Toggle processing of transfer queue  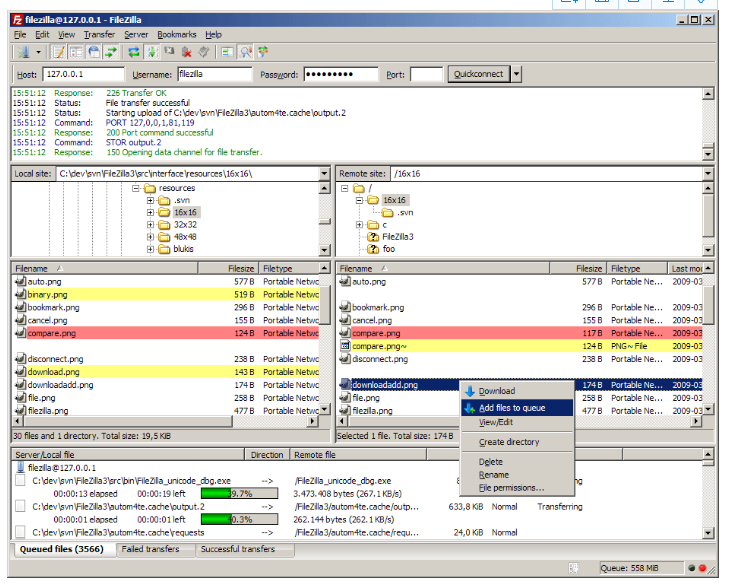pos(151,52)
